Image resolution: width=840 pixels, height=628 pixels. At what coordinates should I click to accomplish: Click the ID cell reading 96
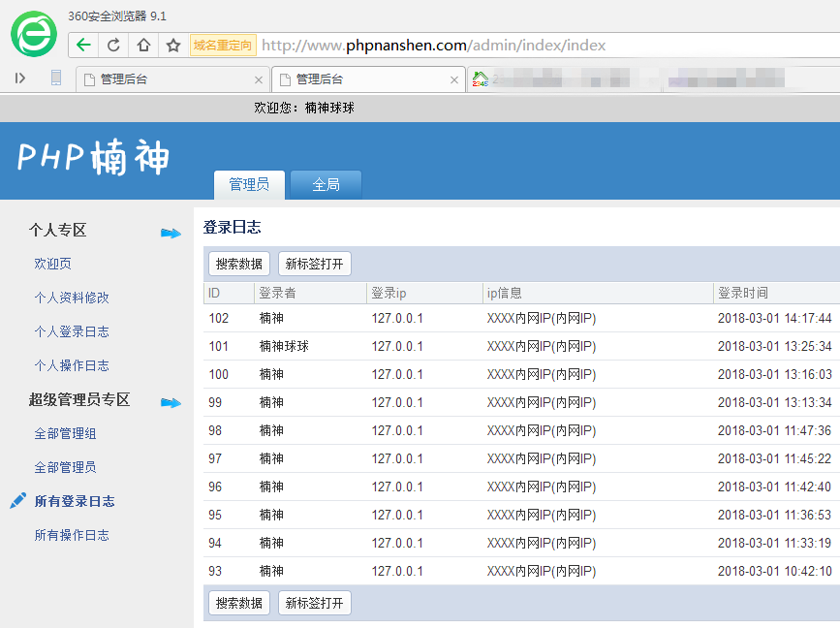click(x=215, y=487)
